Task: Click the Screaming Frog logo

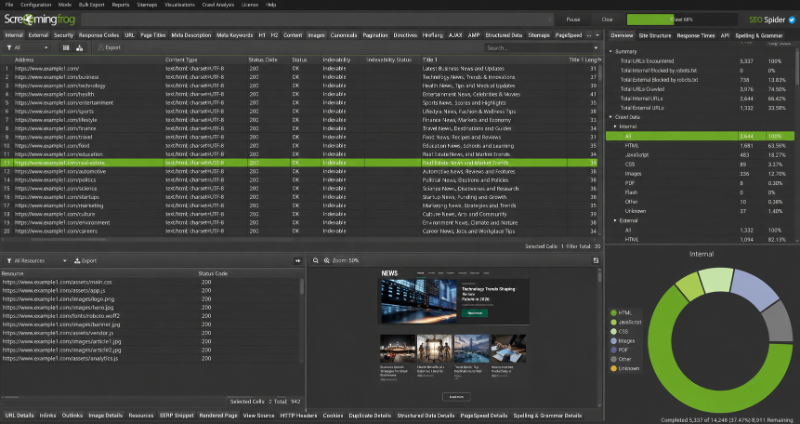Action: [40, 20]
